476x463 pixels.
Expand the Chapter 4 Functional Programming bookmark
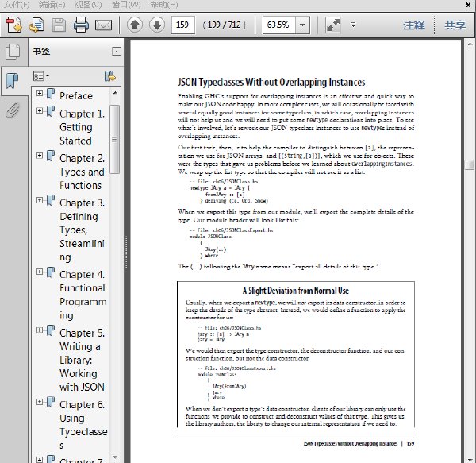(x=40, y=272)
